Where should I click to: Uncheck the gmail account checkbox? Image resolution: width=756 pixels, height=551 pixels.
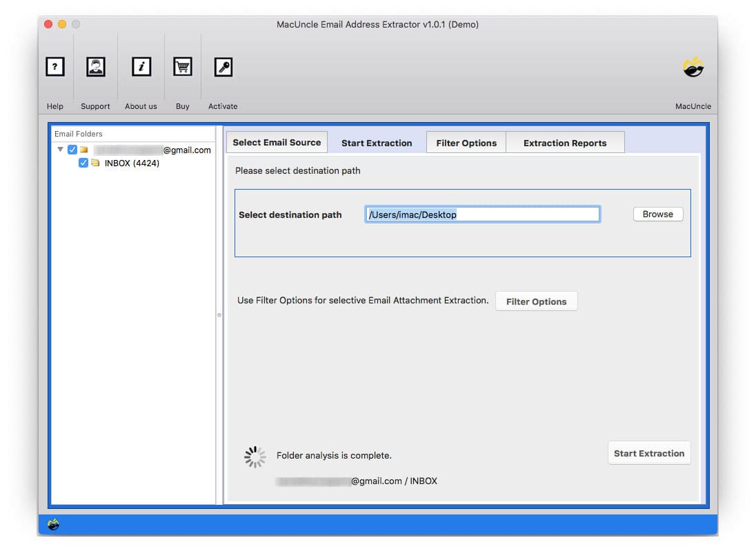[x=72, y=149]
